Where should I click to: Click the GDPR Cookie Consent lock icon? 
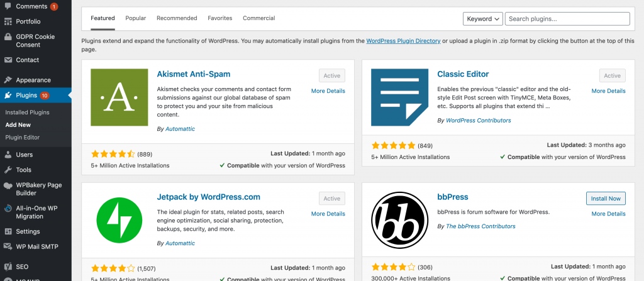click(8, 36)
